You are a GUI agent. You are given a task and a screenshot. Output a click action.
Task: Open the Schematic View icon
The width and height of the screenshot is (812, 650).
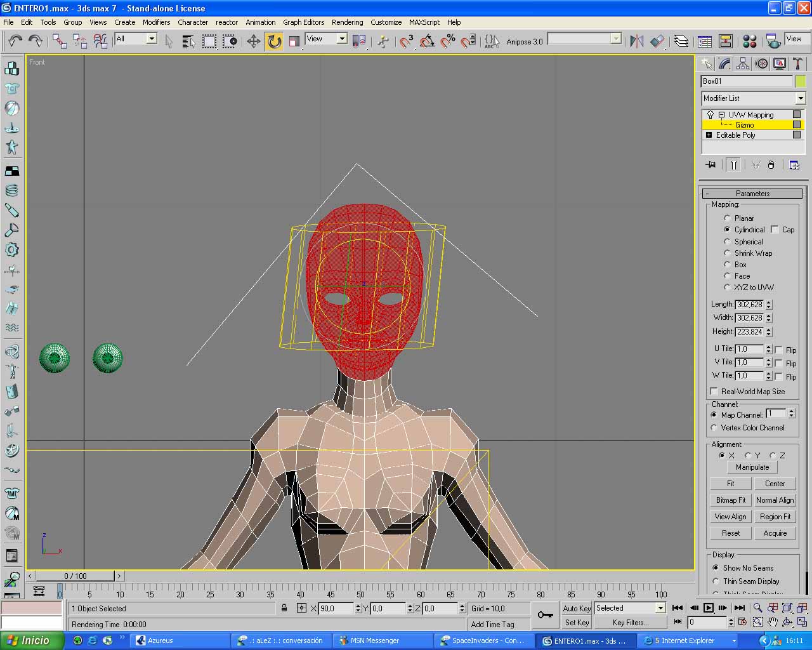pos(726,41)
